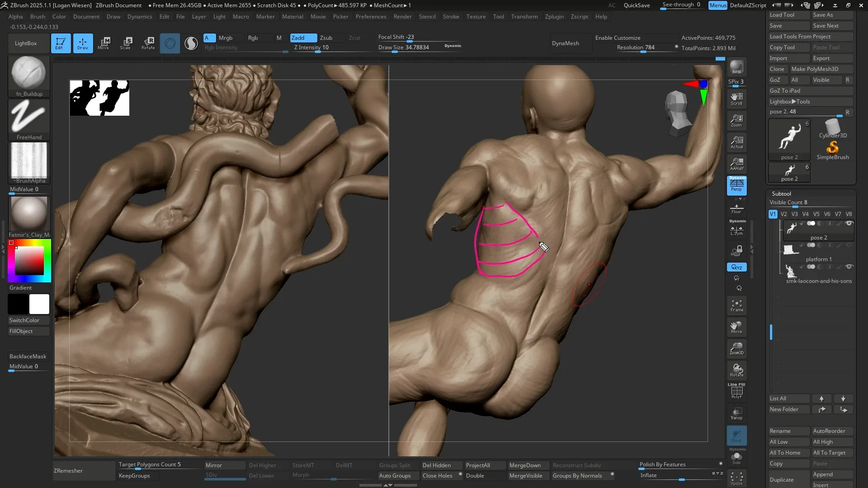This screenshot has width=868, height=488.
Task: Switch to Move gizmo mode
Action: [x=104, y=43]
